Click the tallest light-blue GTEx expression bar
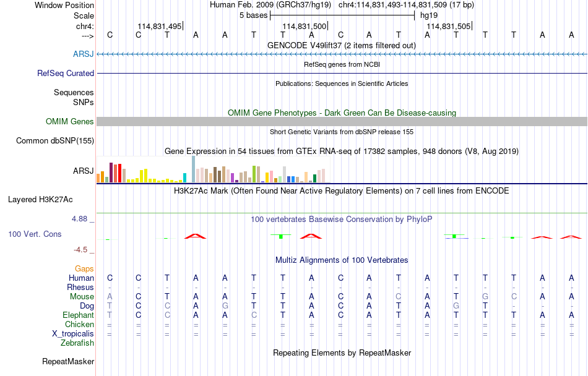 pyautogui.click(x=194, y=169)
